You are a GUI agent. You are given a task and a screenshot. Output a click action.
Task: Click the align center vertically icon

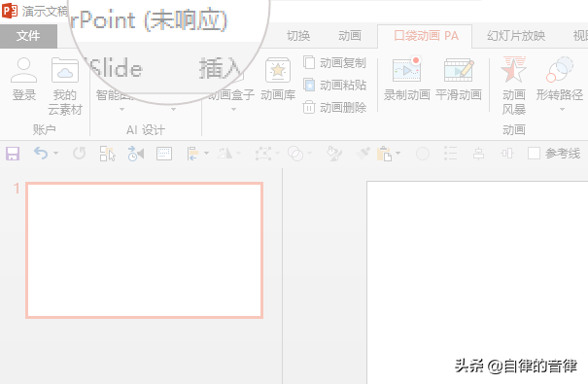coord(478,154)
